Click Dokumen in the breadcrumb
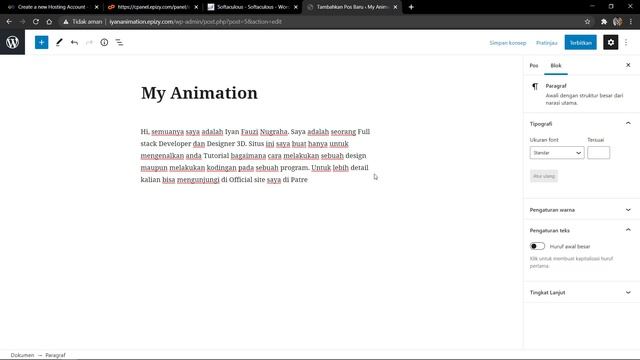This screenshot has height=360, width=640. click(22, 355)
